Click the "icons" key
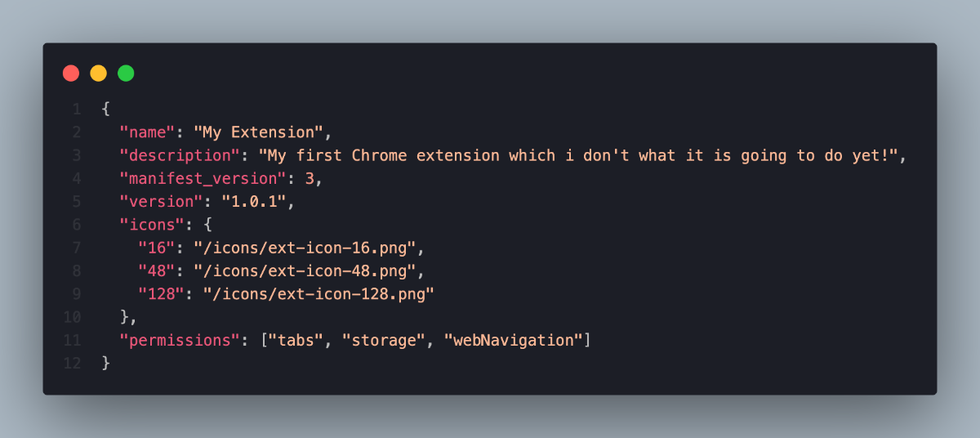Viewport: 980px width, 438px height. click(152, 224)
